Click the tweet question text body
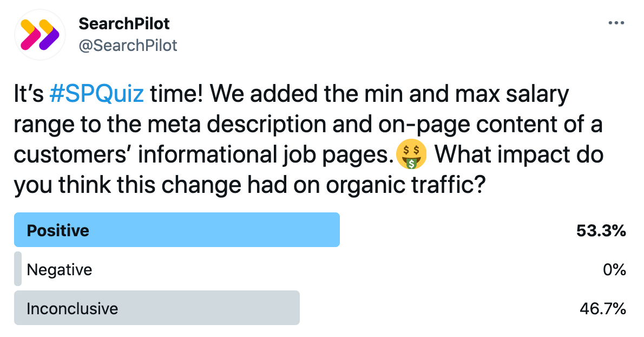 point(308,139)
